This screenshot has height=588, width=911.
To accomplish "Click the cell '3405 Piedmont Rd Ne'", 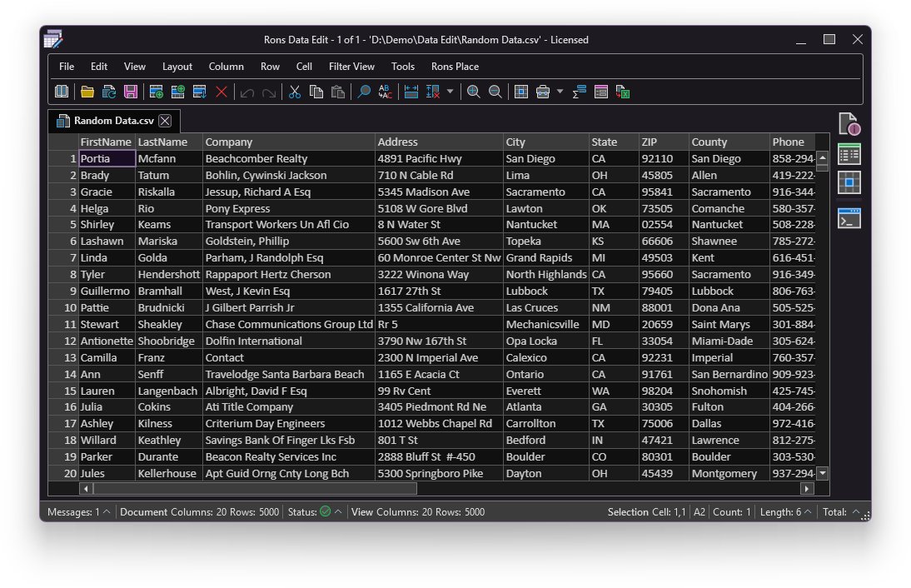I will point(439,406).
